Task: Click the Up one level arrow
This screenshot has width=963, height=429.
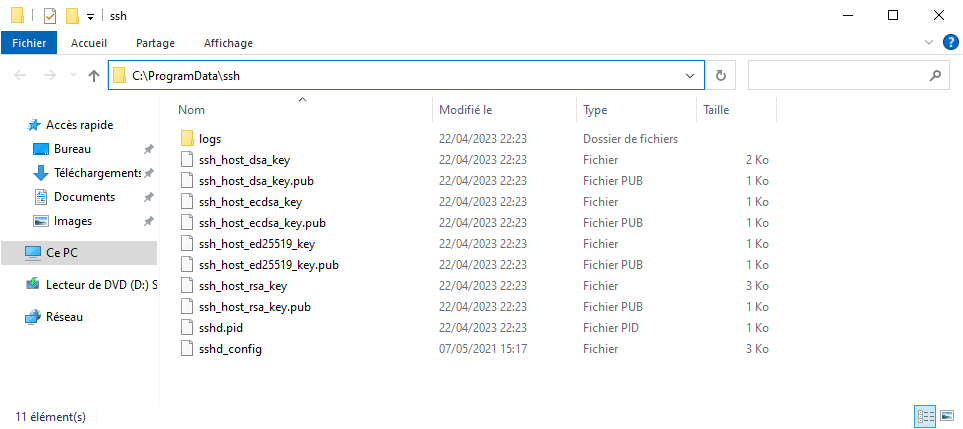Action: pos(93,75)
